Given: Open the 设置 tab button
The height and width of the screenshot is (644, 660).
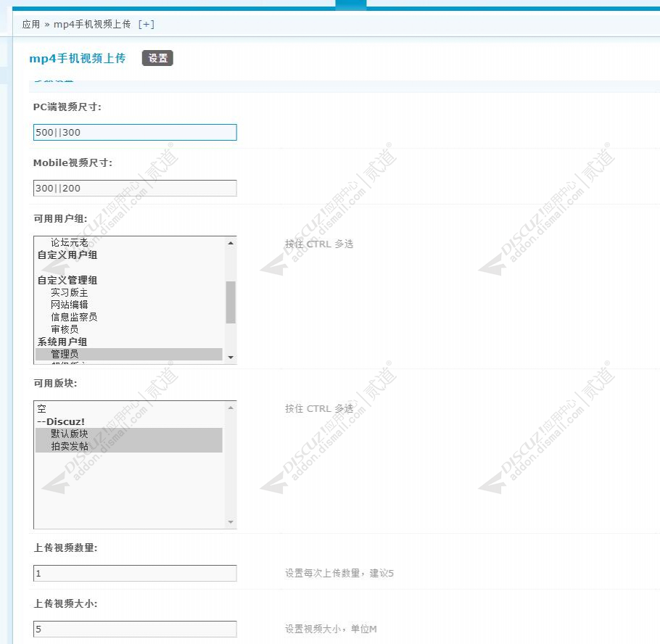Looking at the screenshot, I should (x=158, y=58).
